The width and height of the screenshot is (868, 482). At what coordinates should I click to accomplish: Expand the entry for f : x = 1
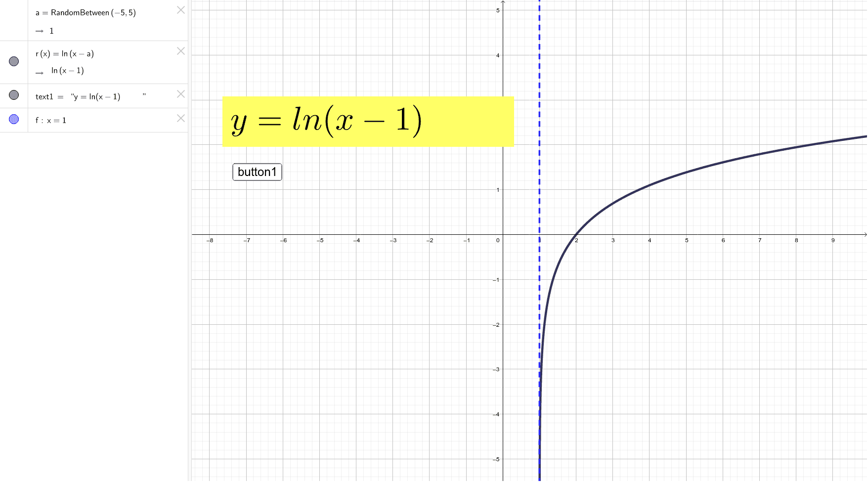pyautogui.click(x=51, y=120)
